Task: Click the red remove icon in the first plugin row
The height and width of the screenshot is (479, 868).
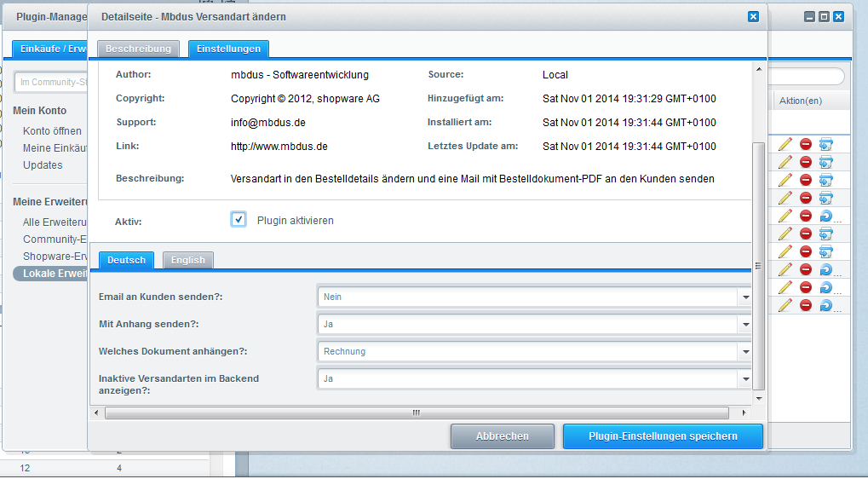Action: (x=805, y=144)
